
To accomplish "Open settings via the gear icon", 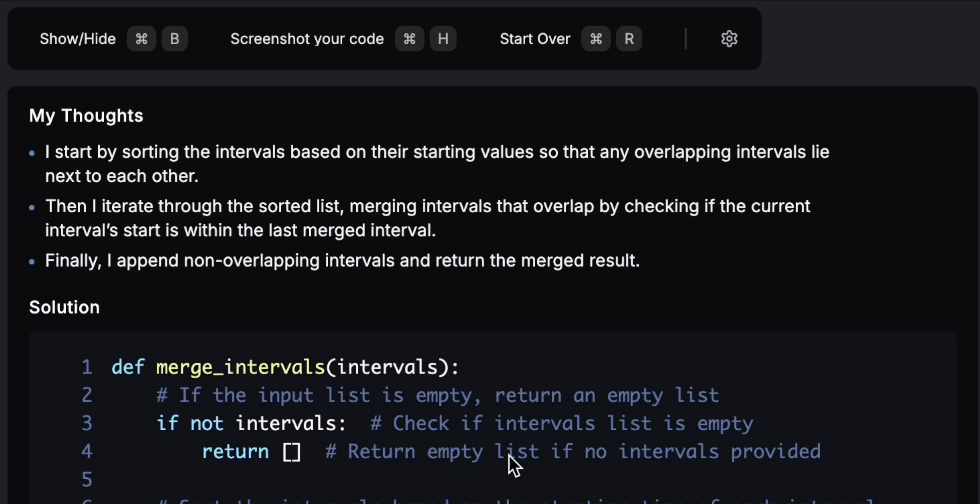I will click(729, 39).
